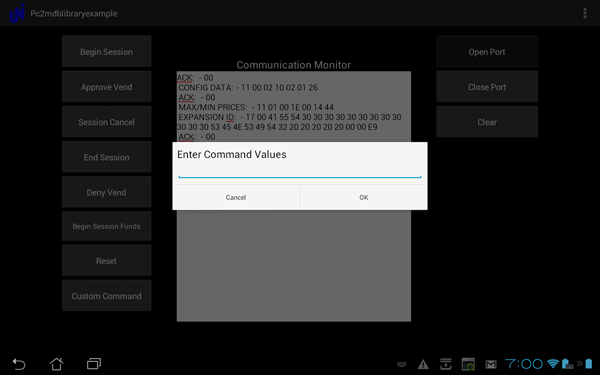Viewport: 600px width, 375px height.
Task: Open the warning triangle notification
Action: [423, 364]
